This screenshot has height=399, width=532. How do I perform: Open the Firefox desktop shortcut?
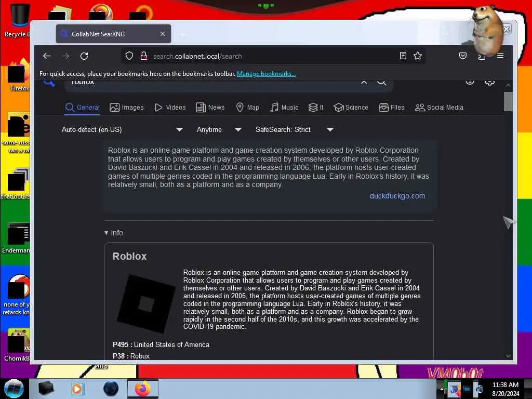pos(19,75)
